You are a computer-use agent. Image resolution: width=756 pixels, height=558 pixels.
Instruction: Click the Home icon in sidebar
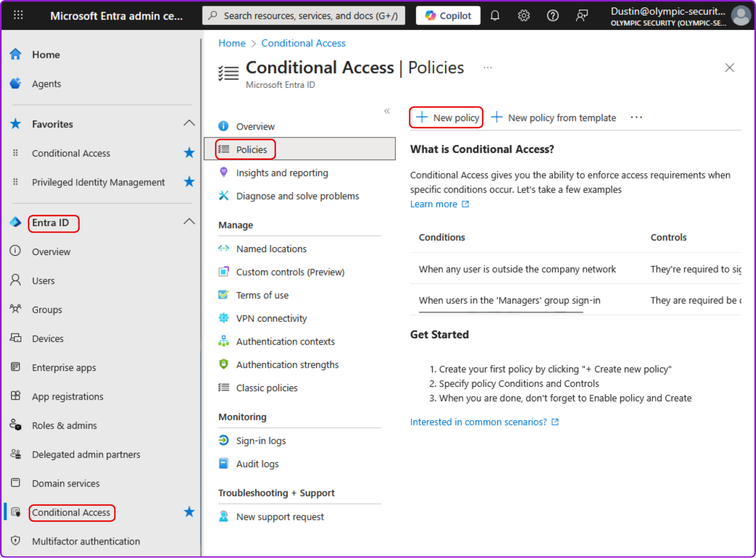click(x=15, y=54)
